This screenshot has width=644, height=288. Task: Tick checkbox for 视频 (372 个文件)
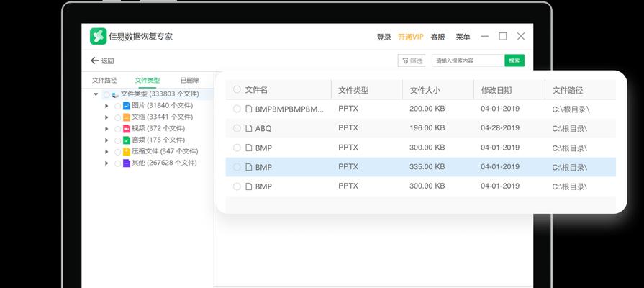point(117,129)
